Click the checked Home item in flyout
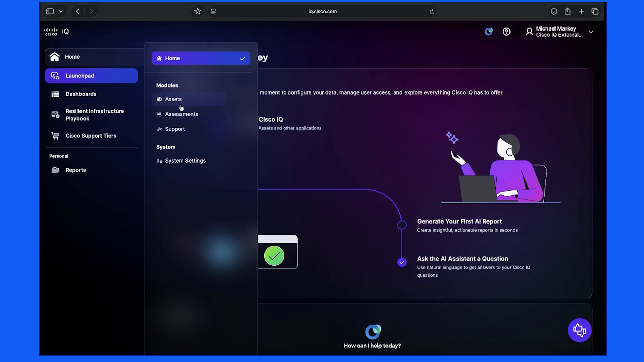The width and height of the screenshot is (644, 362). (201, 58)
